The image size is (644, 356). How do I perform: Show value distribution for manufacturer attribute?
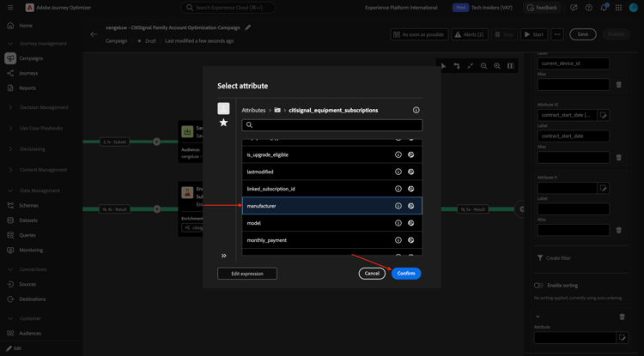(410, 206)
